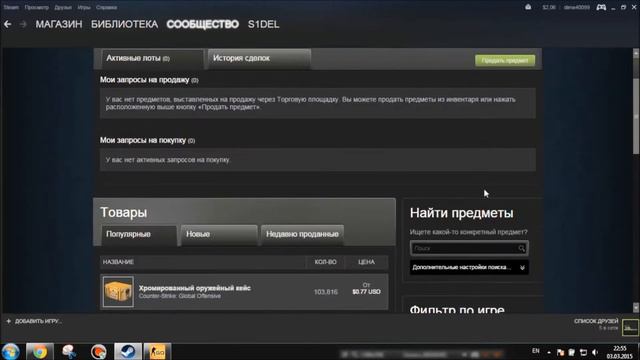Image resolution: width=640 pixels, height=360 pixels.
Task: Open the S1DEL profile section
Action: [264, 24]
